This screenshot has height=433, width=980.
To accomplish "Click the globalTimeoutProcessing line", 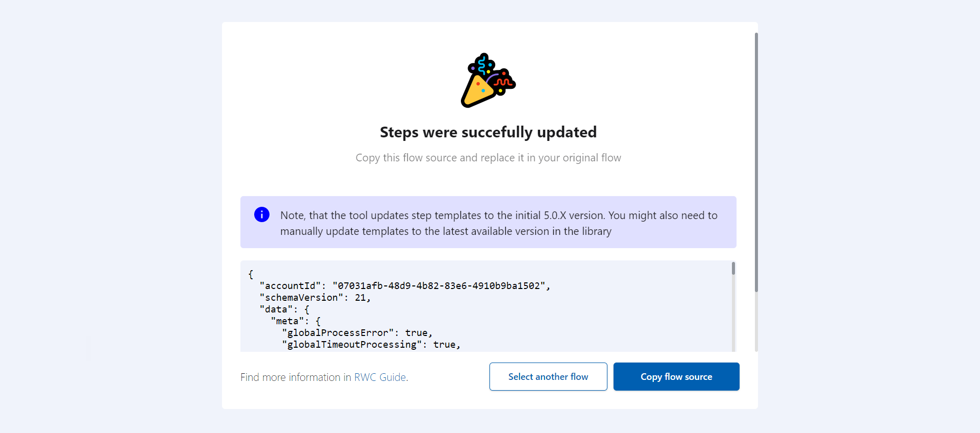I will tap(371, 345).
